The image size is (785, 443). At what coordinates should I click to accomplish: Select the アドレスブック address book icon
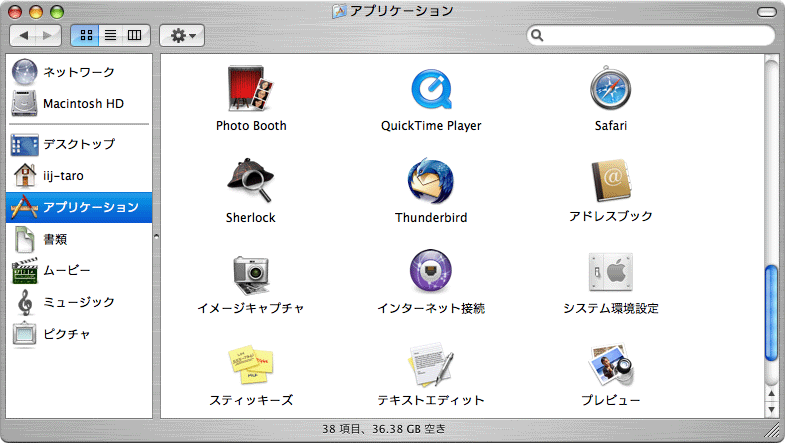pyautogui.click(x=611, y=180)
